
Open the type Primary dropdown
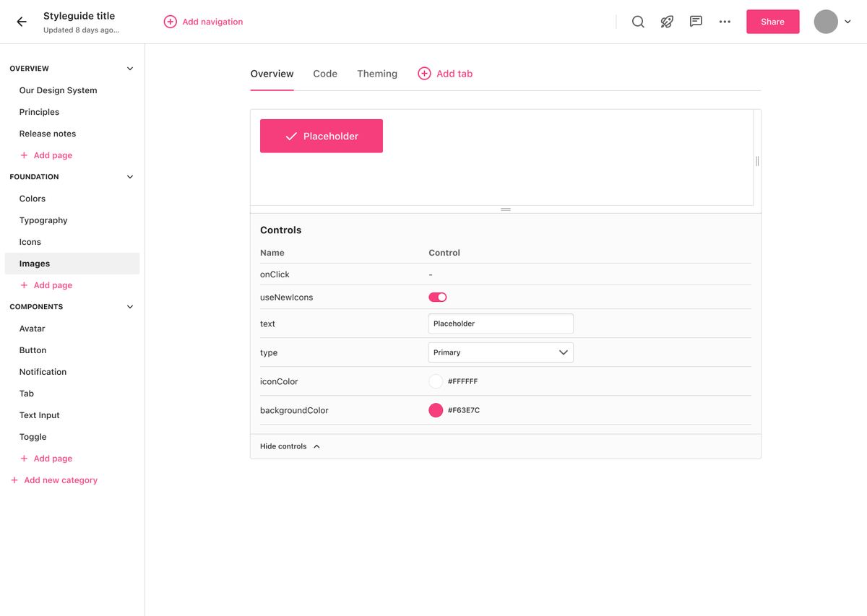coord(501,352)
